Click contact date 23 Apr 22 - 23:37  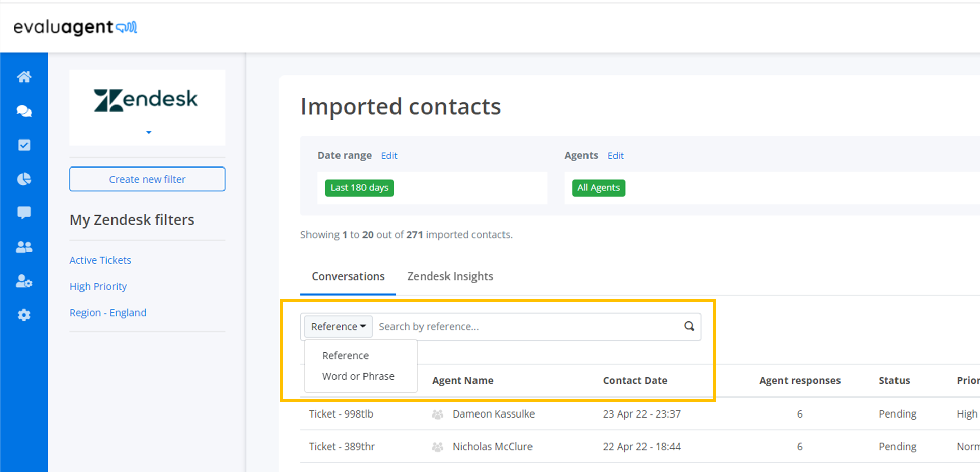click(x=642, y=414)
